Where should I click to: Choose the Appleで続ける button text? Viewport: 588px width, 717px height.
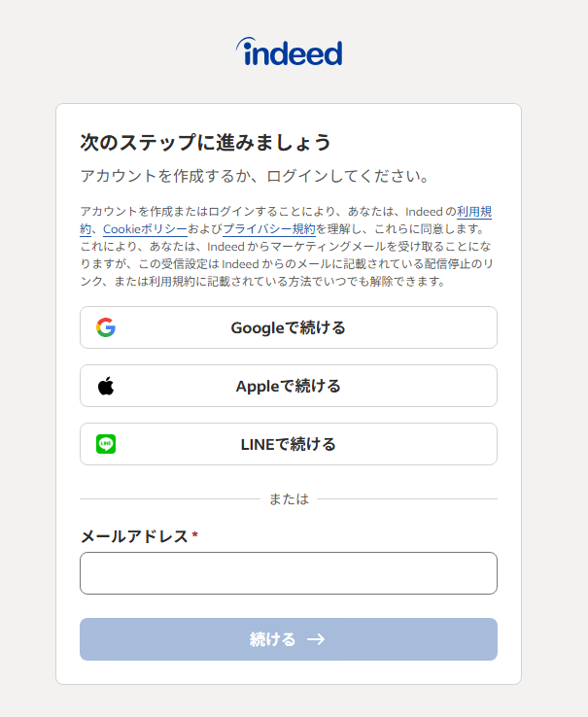coord(289,386)
